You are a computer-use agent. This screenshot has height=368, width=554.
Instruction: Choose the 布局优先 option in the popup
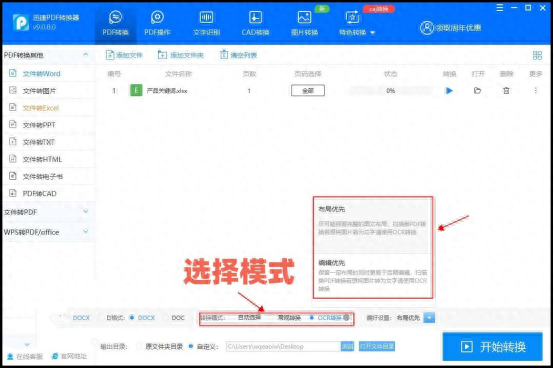tap(373, 225)
